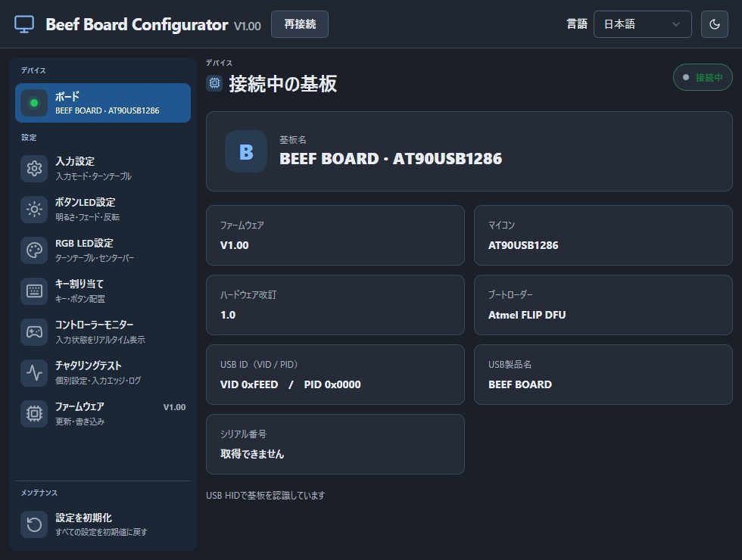Click the USB HIDで基板を認識しています status text
The height and width of the screenshot is (560, 742).
coord(266,495)
